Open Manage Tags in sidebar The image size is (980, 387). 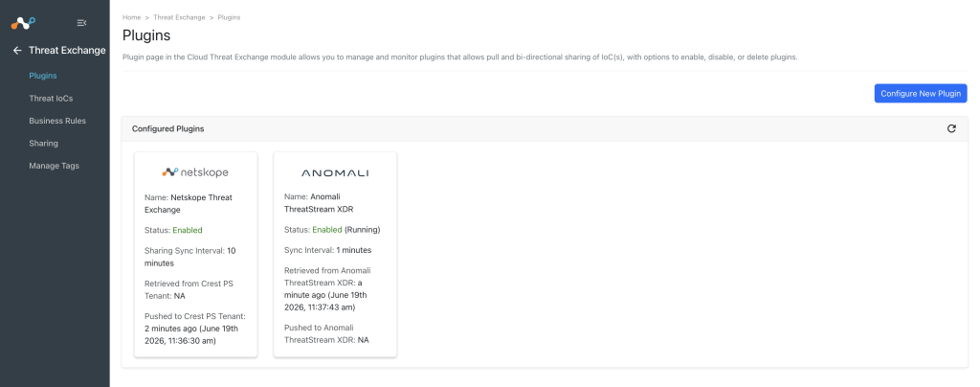click(54, 166)
